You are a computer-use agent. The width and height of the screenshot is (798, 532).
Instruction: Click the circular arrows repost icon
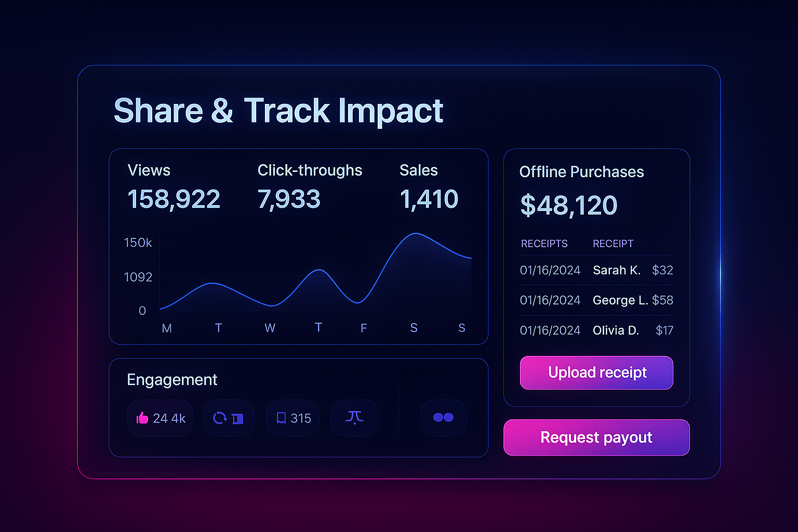coord(220,418)
